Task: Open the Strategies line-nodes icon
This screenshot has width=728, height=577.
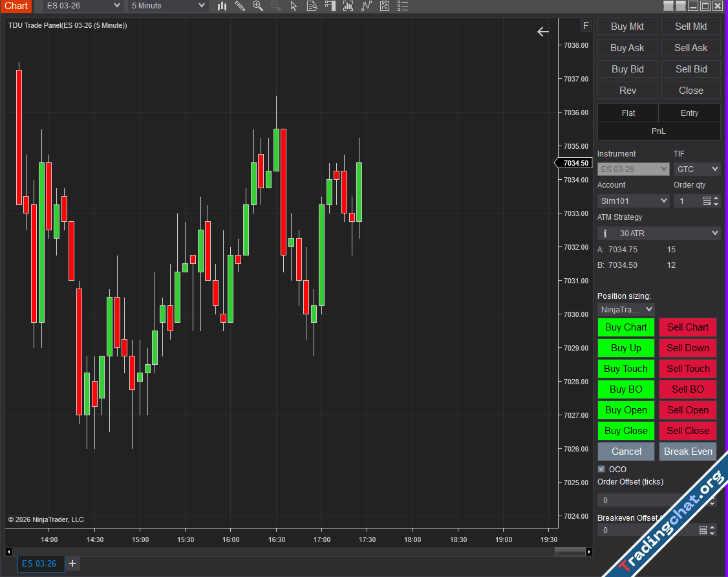Action: point(367,6)
